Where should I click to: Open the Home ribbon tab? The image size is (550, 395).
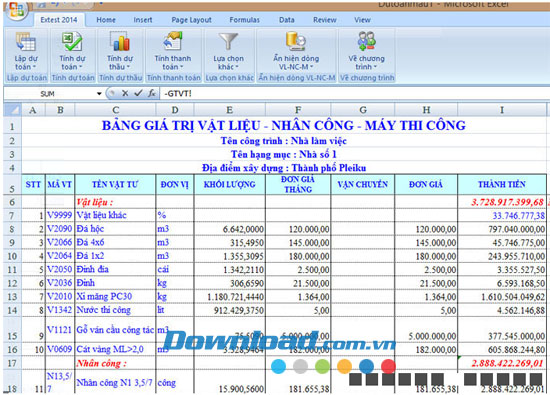tap(106, 20)
